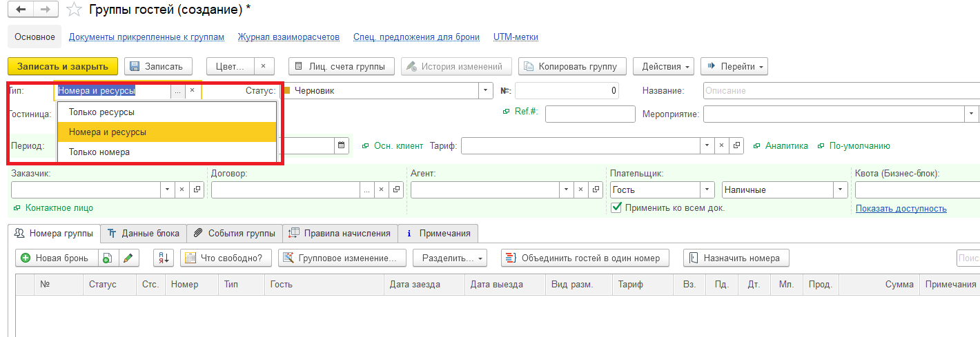
Task: Copy booking icon next to Новая бронь
Action: tap(107, 258)
